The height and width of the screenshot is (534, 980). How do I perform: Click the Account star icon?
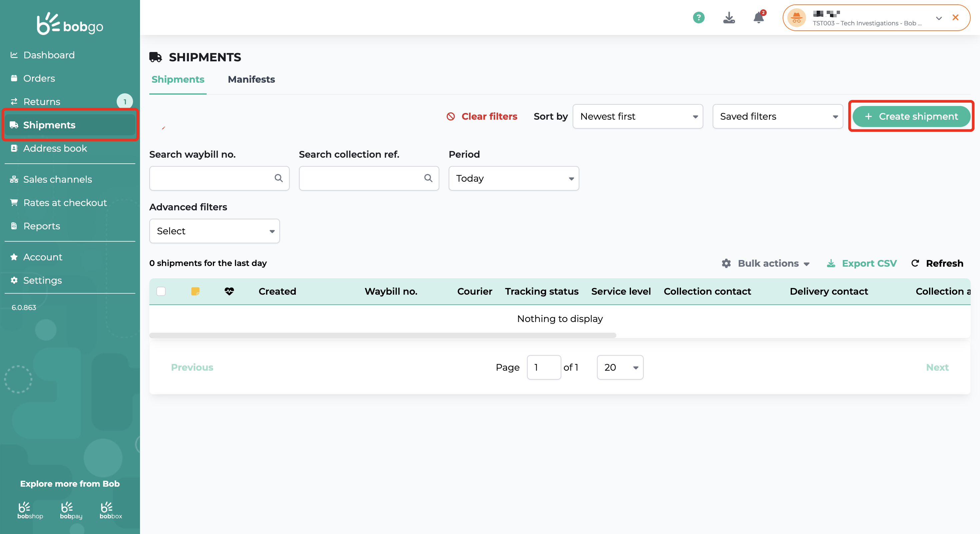tap(14, 257)
